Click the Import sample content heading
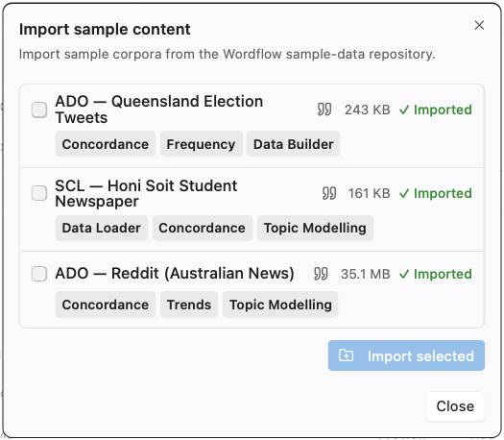This screenshot has width=504, height=440. coord(105,29)
